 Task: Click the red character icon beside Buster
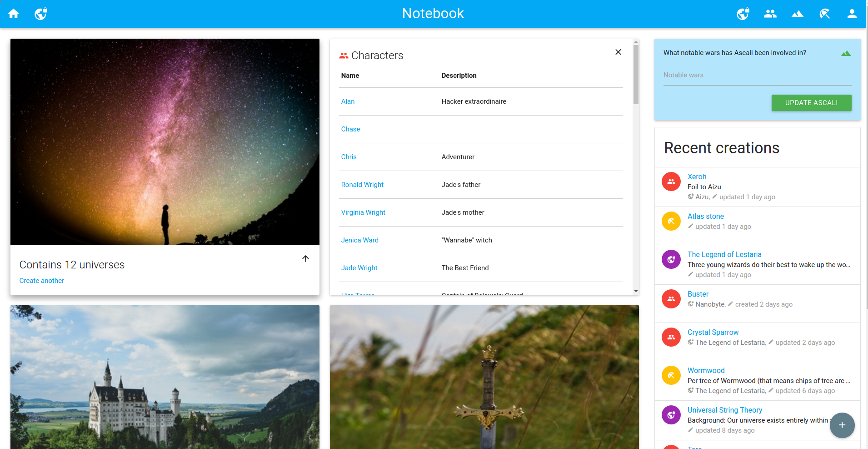coord(671,299)
